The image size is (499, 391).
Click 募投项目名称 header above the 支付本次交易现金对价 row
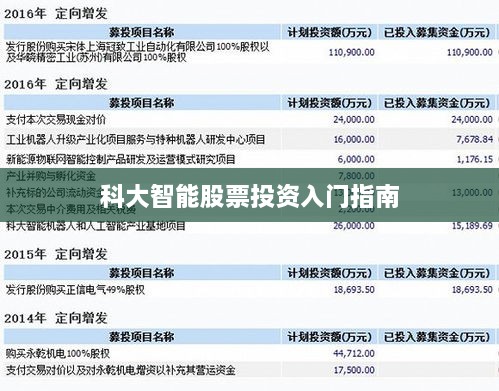point(142,103)
